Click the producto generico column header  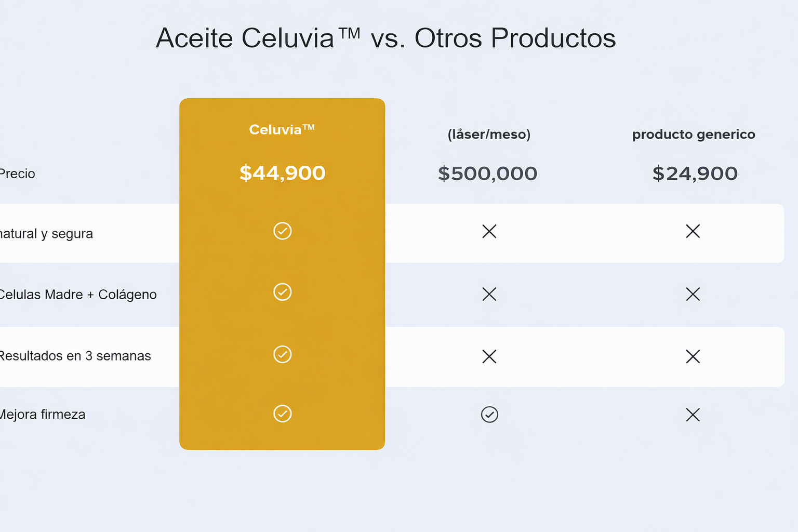[694, 135]
